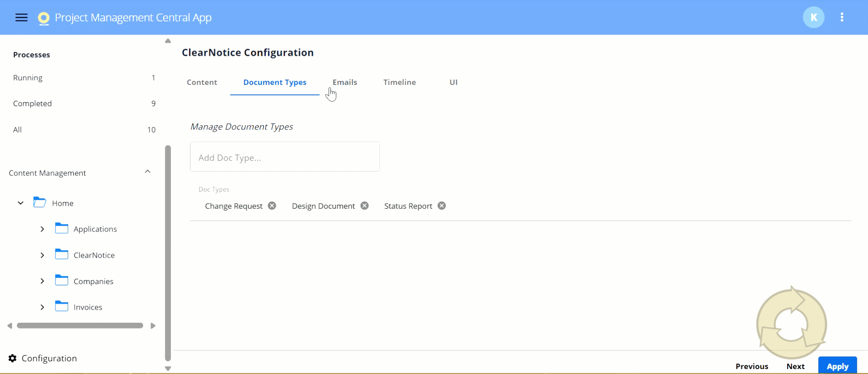Select the Invoices tree item label
The image size is (868, 374).
pyautogui.click(x=88, y=307)
